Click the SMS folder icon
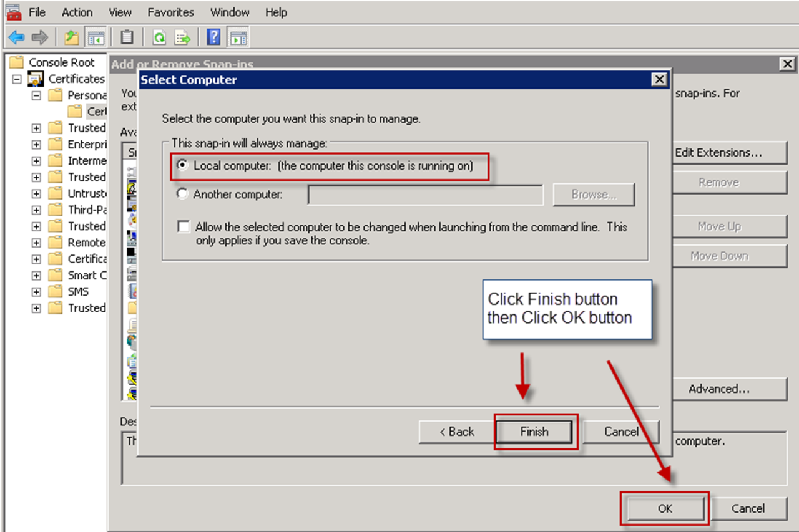Viewport: 799px width, 532px height. tap(56, 291)
